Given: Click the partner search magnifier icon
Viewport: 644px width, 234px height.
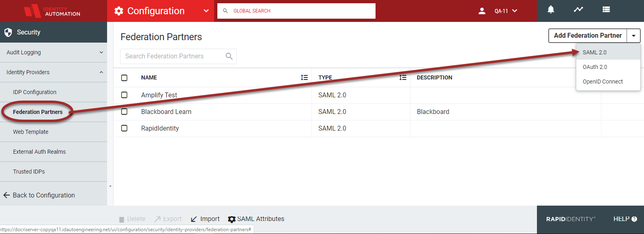Looking at the screenshot, I should (x=229, y=56).
